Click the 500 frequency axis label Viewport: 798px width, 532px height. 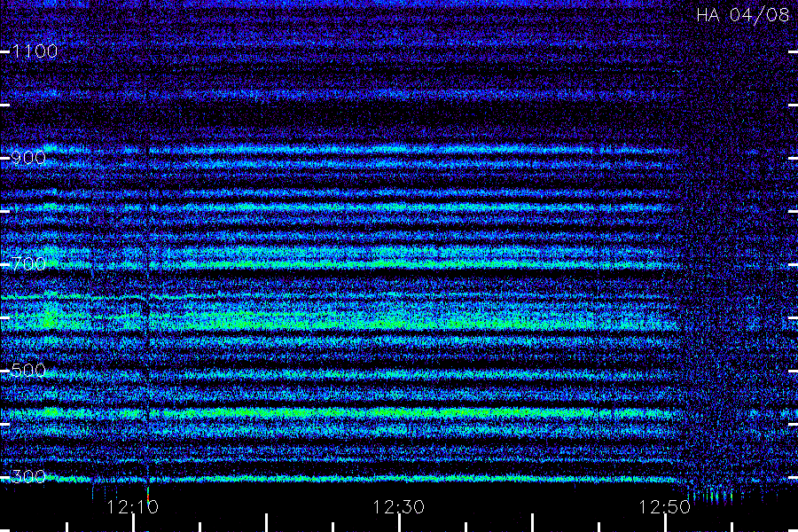coord(28,371)
